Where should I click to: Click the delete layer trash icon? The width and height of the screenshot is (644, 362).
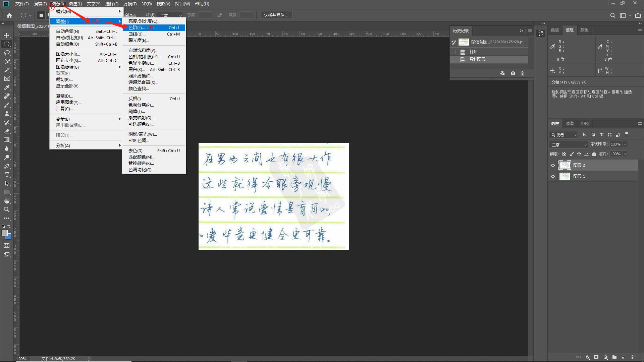coord(632,357)
